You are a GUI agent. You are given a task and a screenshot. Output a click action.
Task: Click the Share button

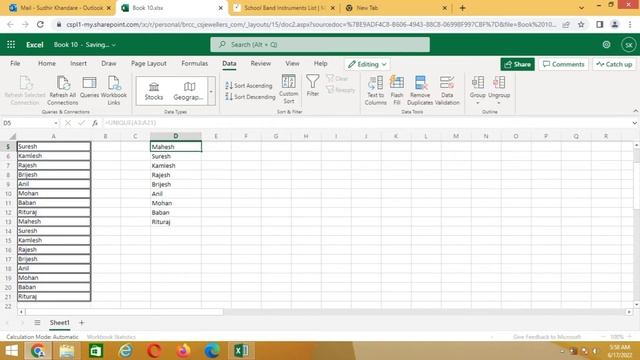pos(517,64)
